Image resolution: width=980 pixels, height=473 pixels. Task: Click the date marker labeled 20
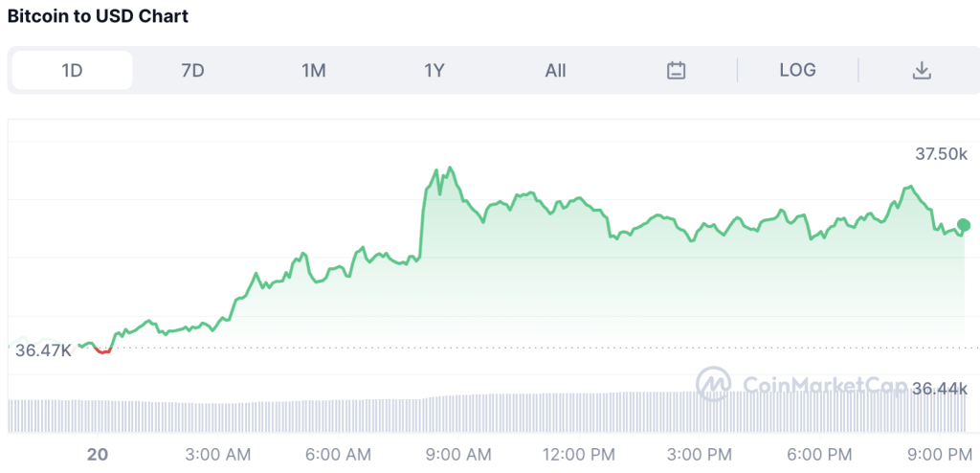tap(98, 453)
